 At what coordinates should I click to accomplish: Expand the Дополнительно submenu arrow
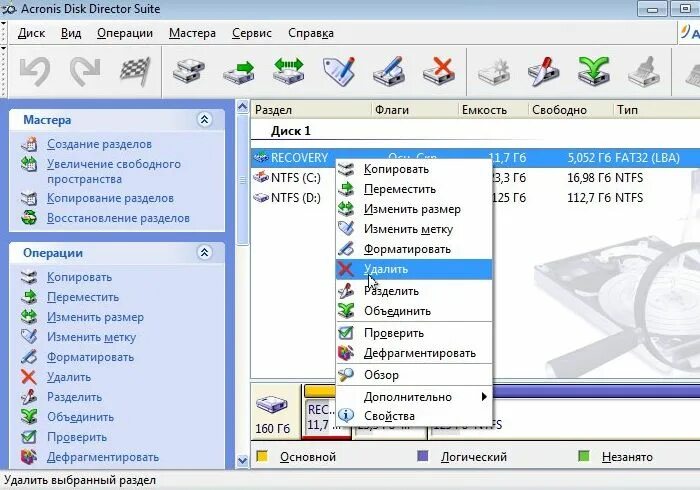click(x=484, y=396)
